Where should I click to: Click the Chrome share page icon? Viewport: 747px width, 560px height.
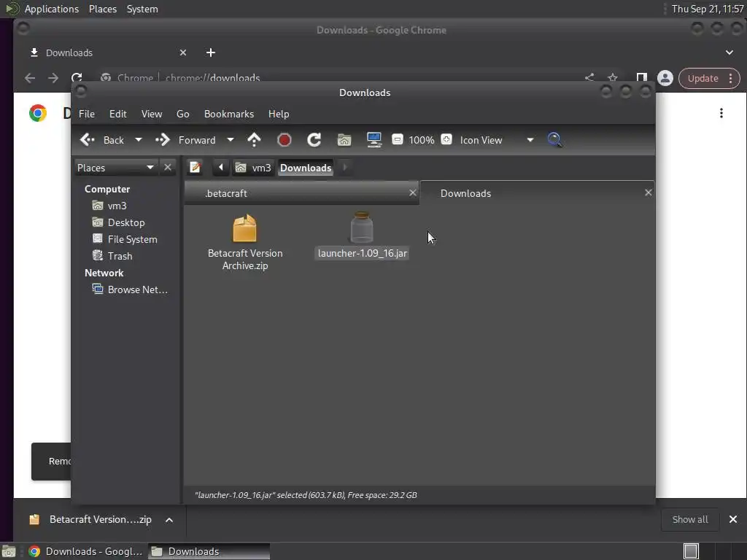[x=589, y=77]
